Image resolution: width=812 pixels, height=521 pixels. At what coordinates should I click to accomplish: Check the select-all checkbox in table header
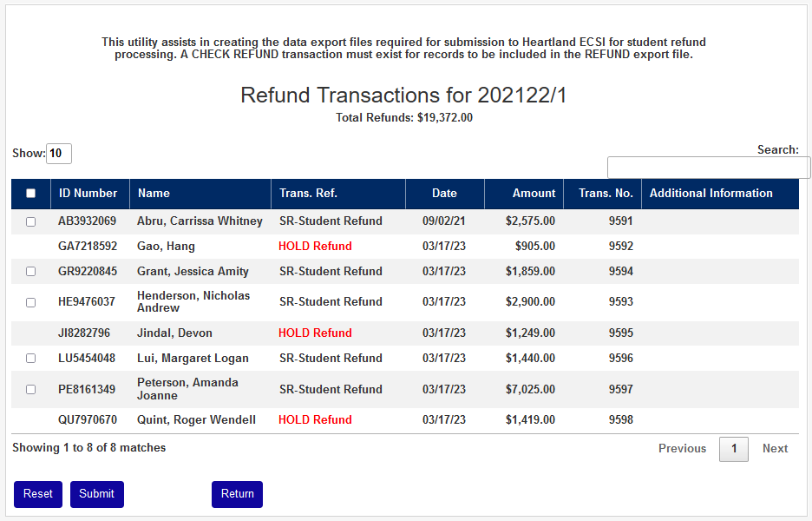pyautogui.click(x=30, y=194)
